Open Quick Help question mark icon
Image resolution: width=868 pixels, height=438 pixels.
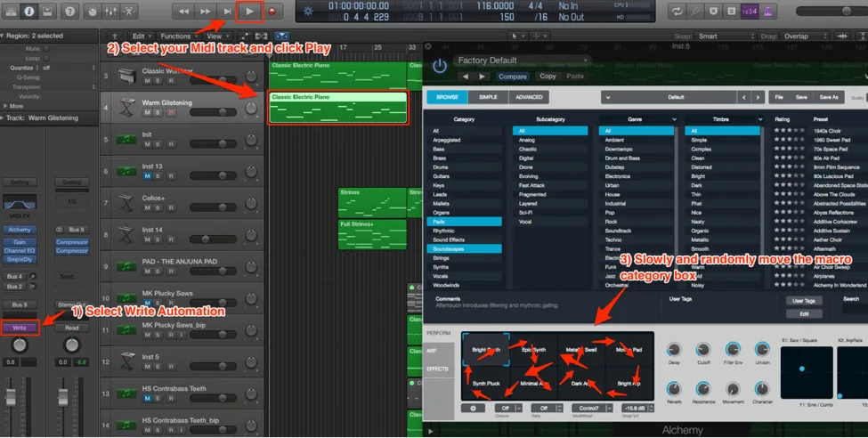coord(69,11)
